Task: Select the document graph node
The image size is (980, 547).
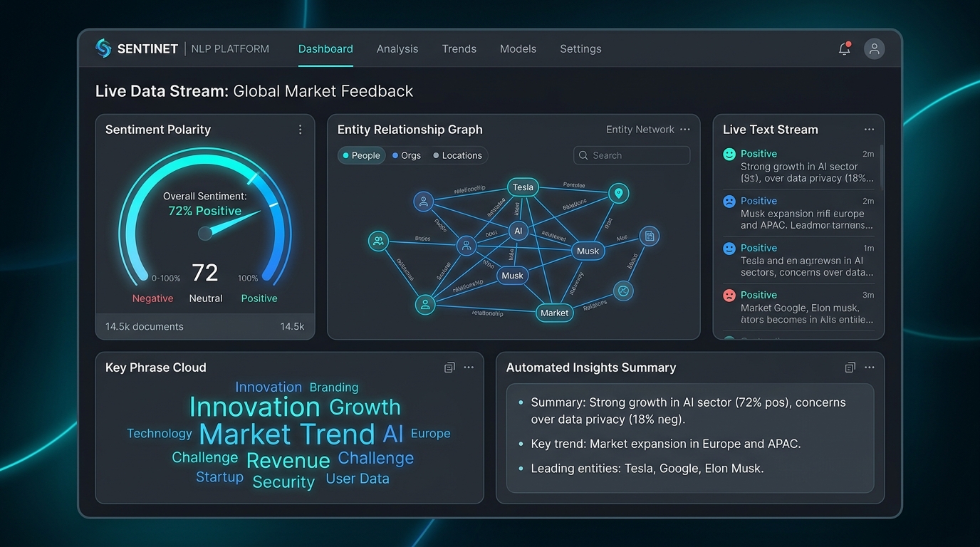Action: [649, 236]
